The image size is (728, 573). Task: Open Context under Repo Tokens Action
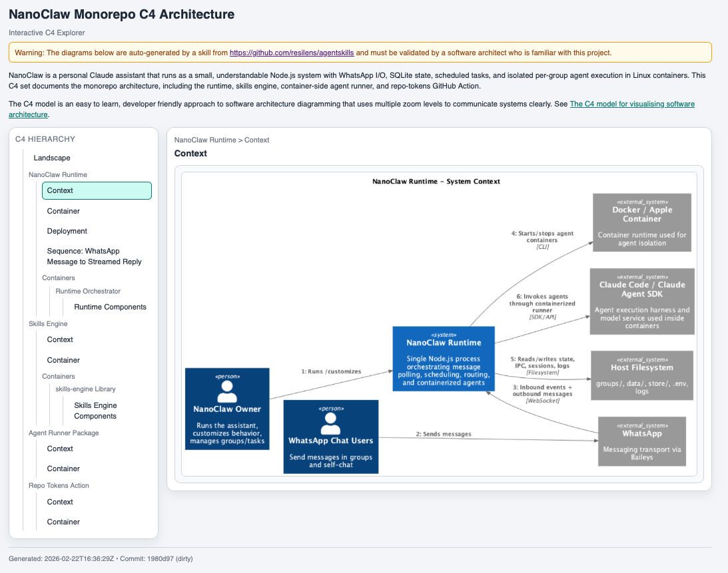(x=60, y=502)
